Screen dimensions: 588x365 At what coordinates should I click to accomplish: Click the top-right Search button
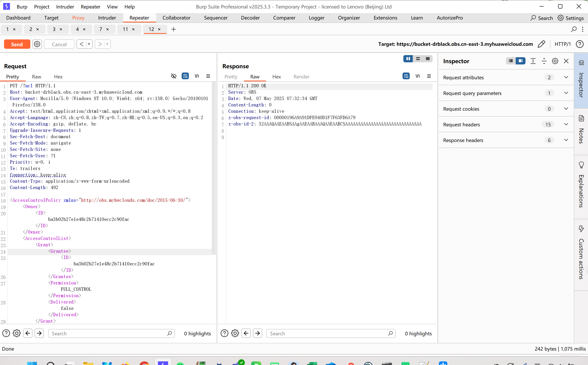point(541,18)
